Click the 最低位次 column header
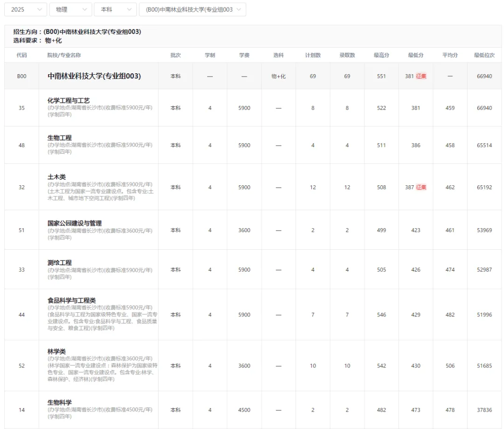This screenshot has height=429, width=504. pyautogui.click(x=484, y=55)
